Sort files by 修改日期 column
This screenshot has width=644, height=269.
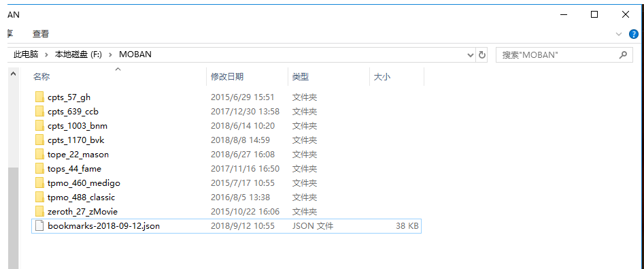[x=227, y=76]
